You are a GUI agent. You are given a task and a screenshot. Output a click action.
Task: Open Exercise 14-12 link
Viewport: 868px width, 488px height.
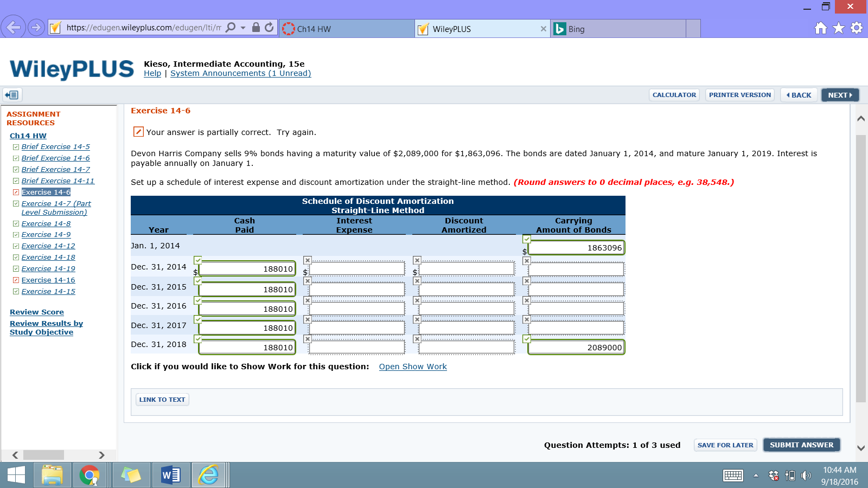pos(48,246)
